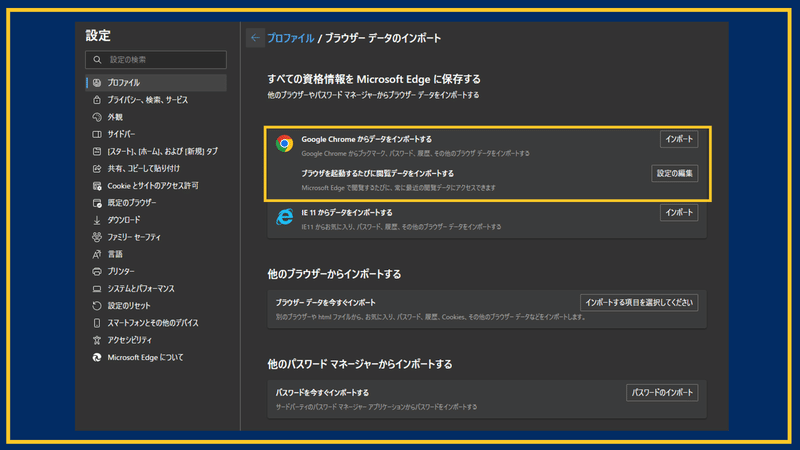
Task: Open 共有、コピーして貼り付け share icon
Action: tap(97, 168)
